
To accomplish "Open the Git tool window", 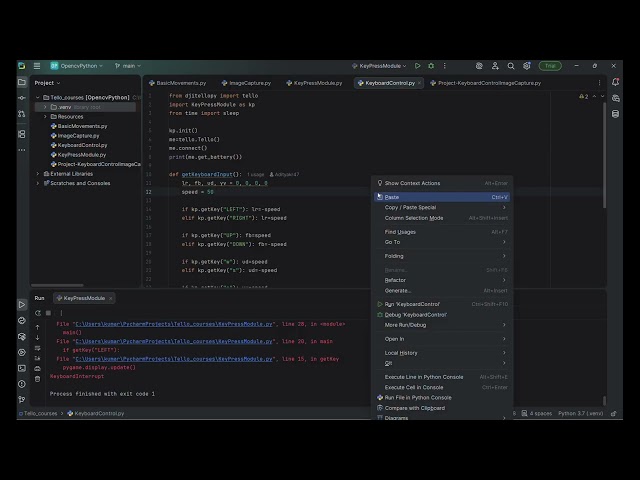I will pyautogui.click(x=22, y=399).
